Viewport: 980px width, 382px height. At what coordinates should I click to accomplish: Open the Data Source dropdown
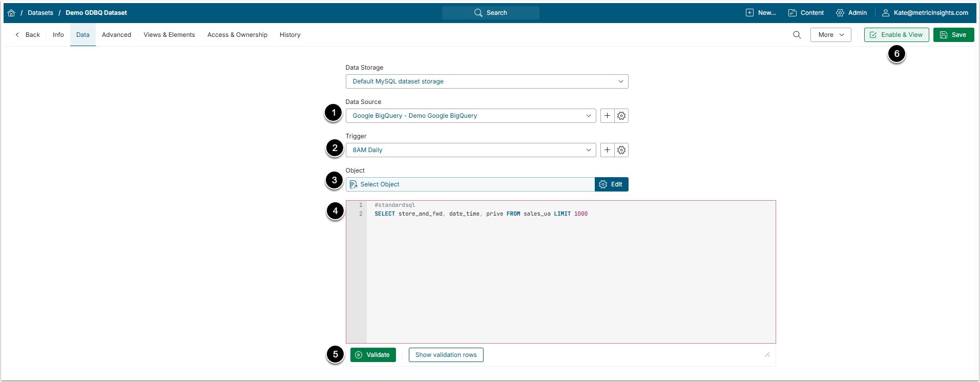pos(471,116)
